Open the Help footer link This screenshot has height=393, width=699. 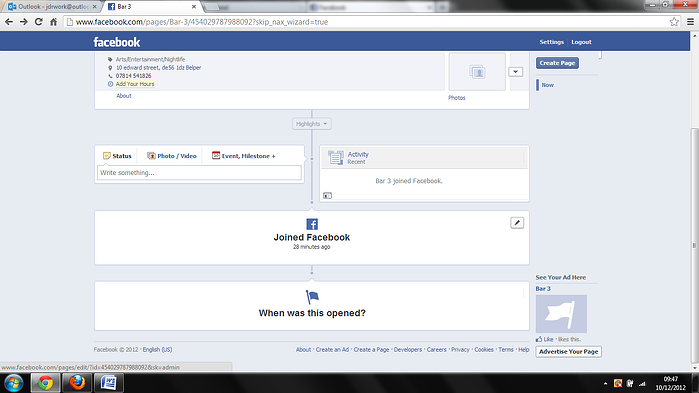coord(524,349)
